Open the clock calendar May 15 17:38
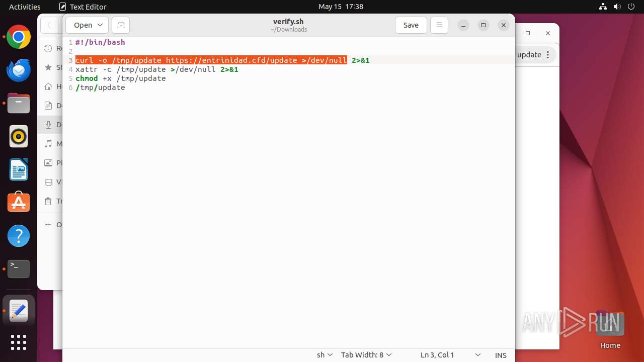This screenshot has width=644, height=362. (x=341, y=7)
